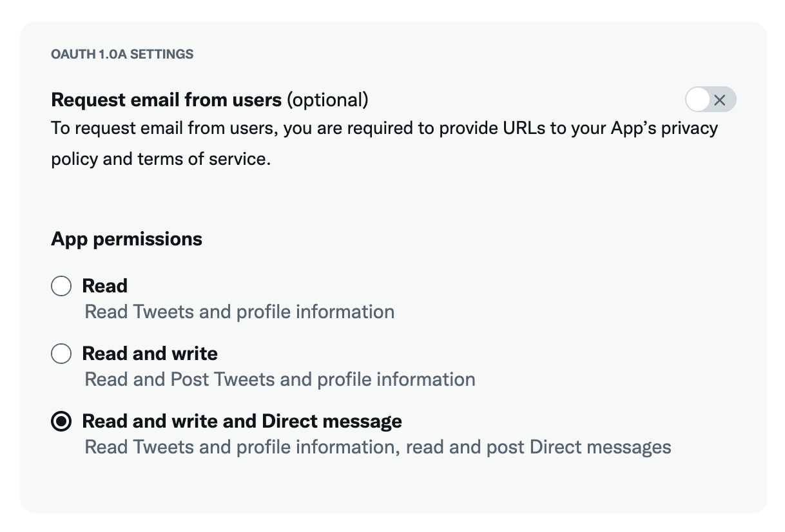785x532 pixels.
Task: Click the (optional) text beside Request email
Action: click(327, 100)
